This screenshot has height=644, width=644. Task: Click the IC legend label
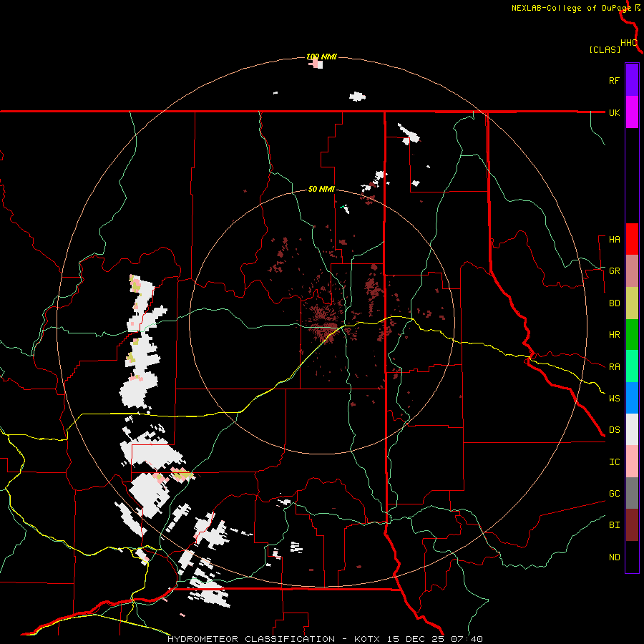[614, 462]
